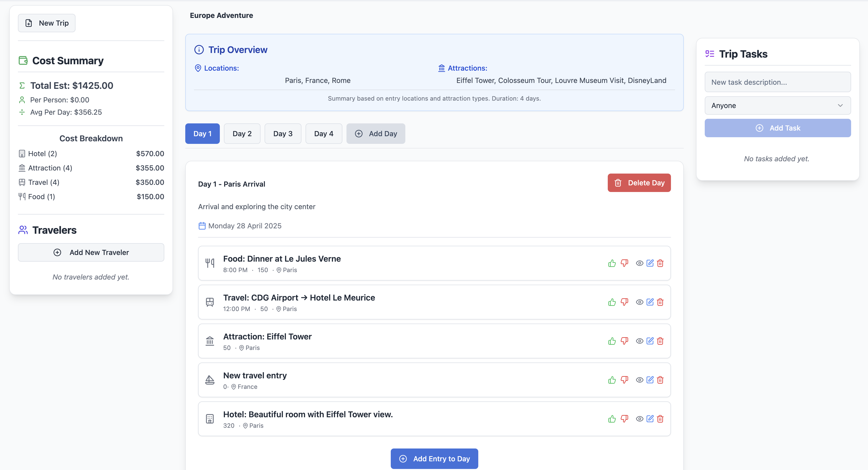Create a New Trip
The height and width of the screenshot is (470, 868).
(x=47, y=23)
